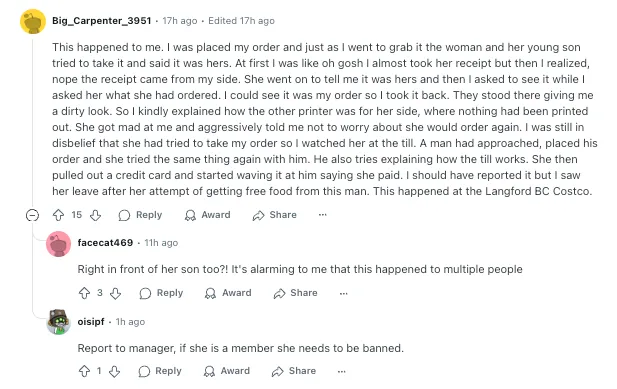617x389 pixels.
Task: Click Big_Carpenter_3951's yellow avatar
Action: click(33, 22)
